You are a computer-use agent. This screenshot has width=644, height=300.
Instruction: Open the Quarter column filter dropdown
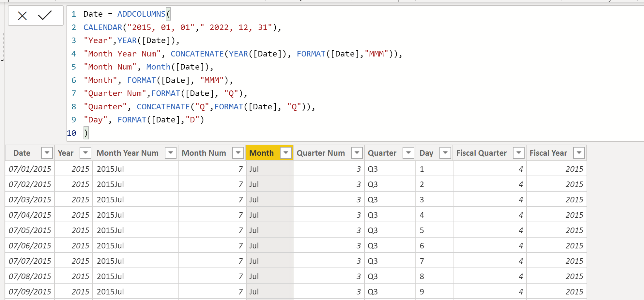coord(408,153)
